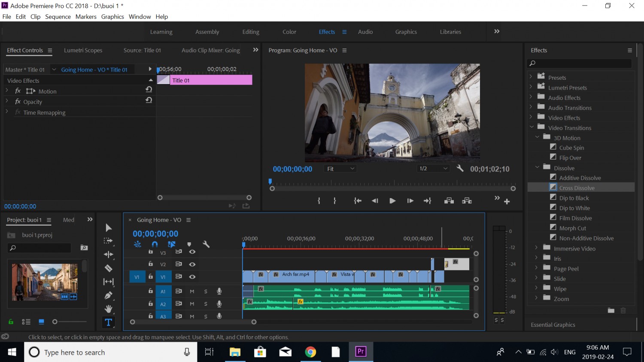Switch to the Lumetri Scopes tab
The height and width of the screenshot is (362, 644).
83,50
